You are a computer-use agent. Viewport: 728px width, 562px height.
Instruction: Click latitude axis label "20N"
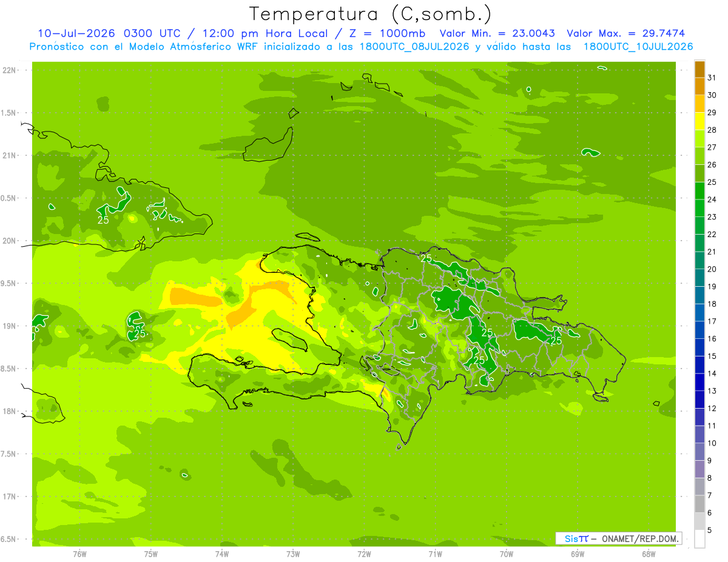10,241
